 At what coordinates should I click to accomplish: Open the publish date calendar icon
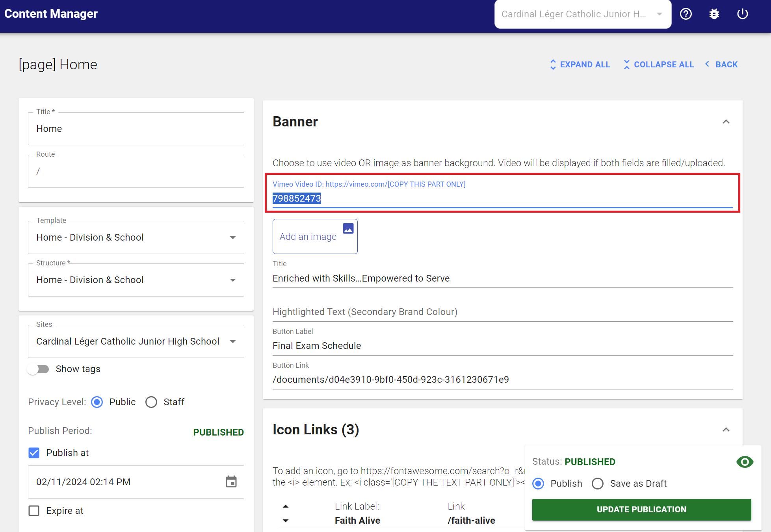tap(231, 482)
